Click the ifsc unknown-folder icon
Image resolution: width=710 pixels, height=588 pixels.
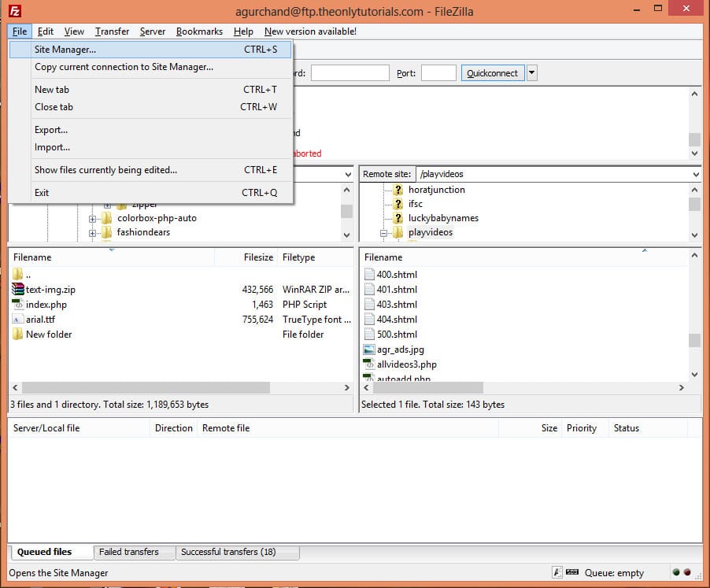(x=398, y=204)
